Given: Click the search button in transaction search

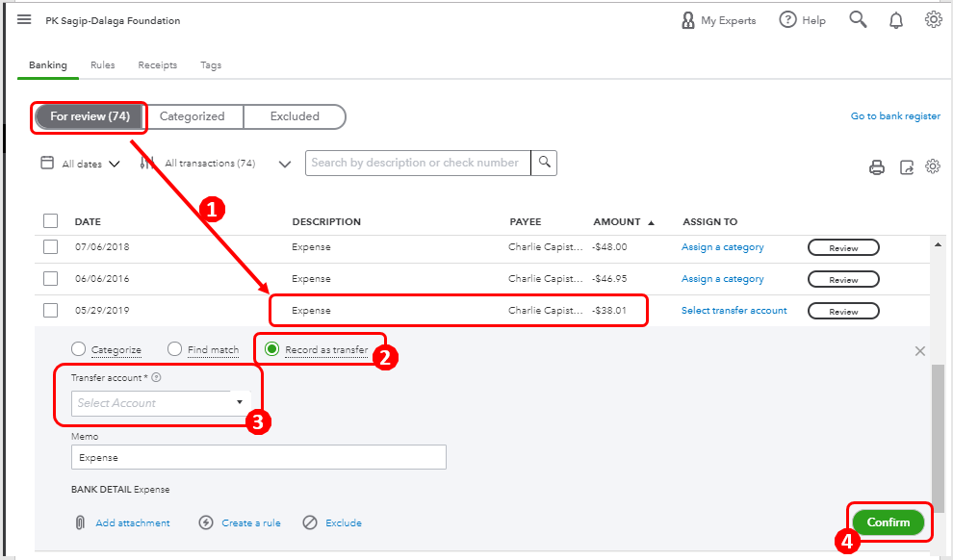Looking at the screenshot, I should coord(545,163).
